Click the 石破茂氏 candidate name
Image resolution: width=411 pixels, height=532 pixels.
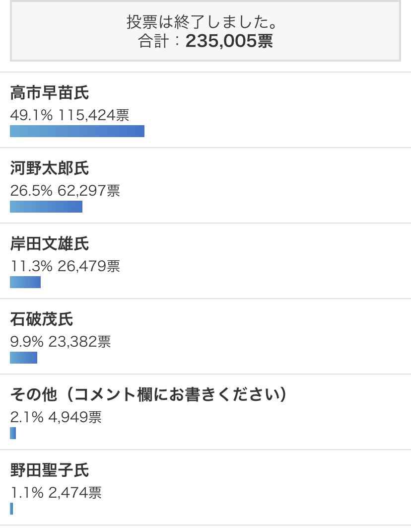[x=42, y=319]
